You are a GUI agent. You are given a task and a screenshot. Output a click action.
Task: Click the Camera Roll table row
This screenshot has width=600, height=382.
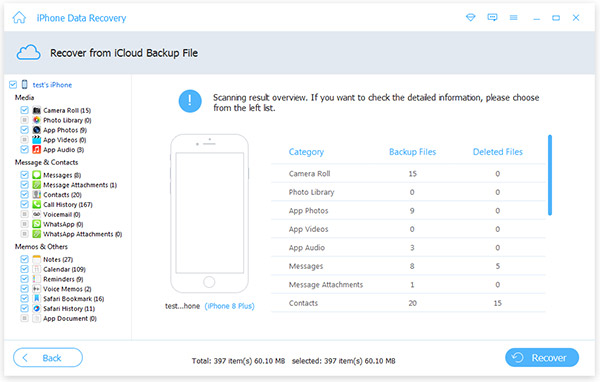[x=408, y=173]
